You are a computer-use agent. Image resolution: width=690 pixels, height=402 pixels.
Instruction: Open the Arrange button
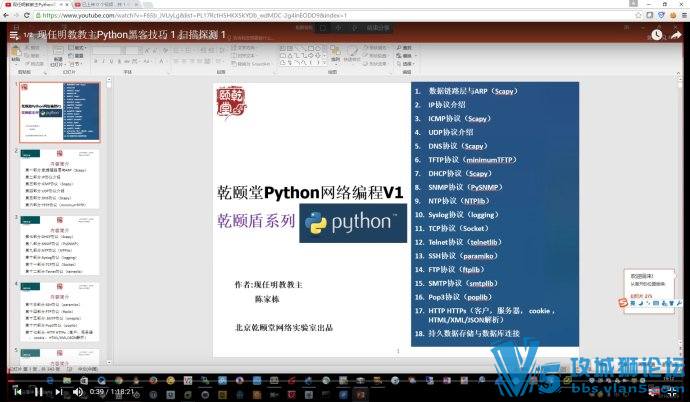[x=335, y=53]
